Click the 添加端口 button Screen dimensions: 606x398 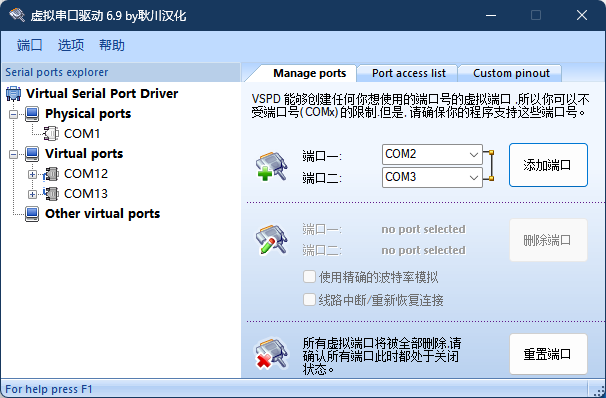click(548, 165)
